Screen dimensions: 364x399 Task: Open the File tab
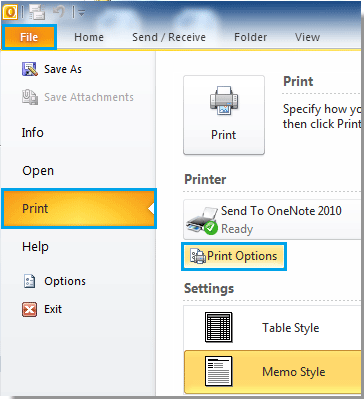[29, 37]
